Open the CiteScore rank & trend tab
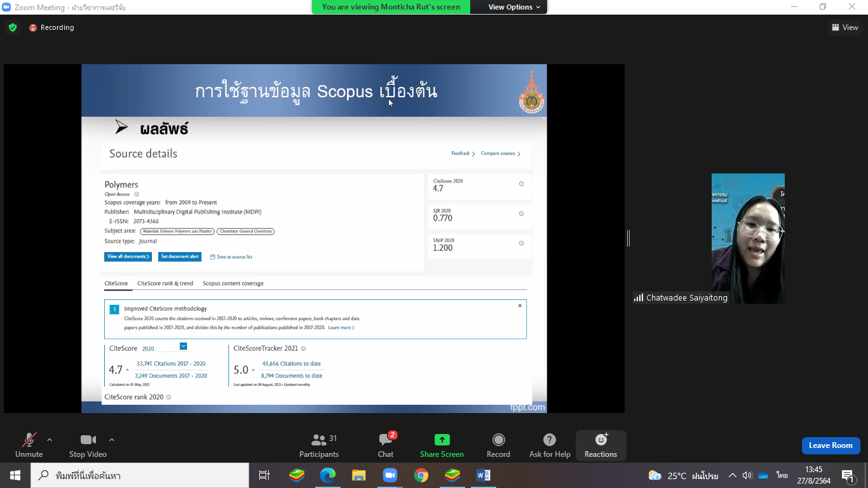 coord(165,283)
